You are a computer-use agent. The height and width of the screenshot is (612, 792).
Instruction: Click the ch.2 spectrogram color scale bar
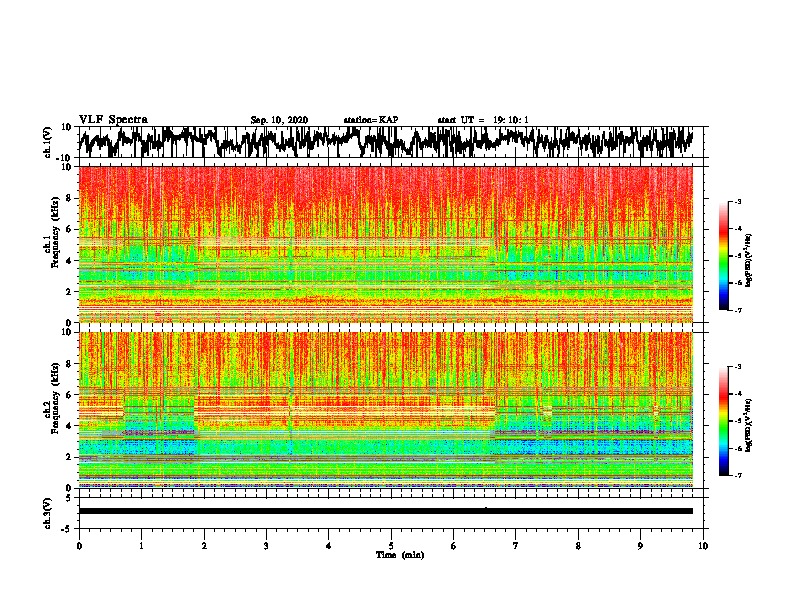point(723,421)
